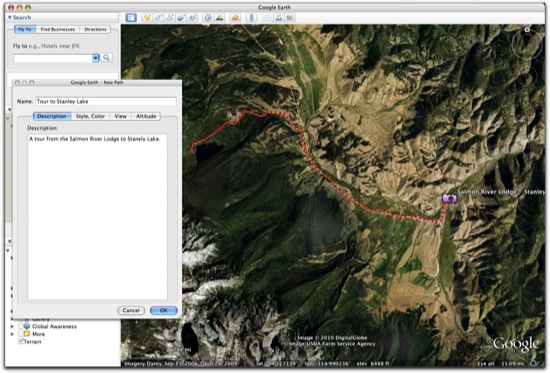Open the Altitude tab
The width and height of the screenshot is (550, 373).
click(x=146, y=116)
